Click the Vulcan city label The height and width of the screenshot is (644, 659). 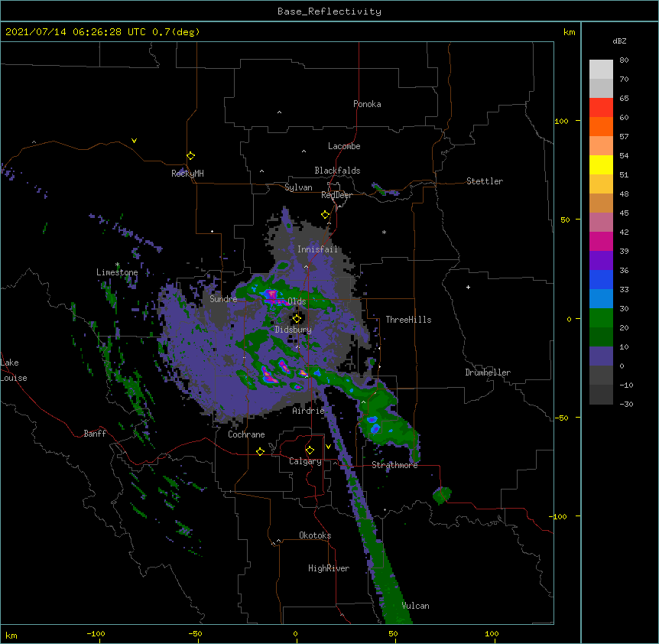[x=415, y=606]
